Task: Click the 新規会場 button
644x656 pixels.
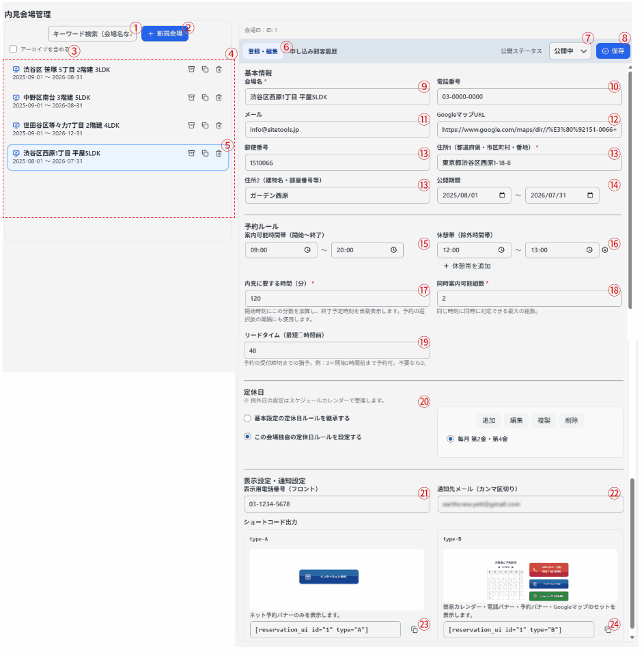Action: (164, 33)
